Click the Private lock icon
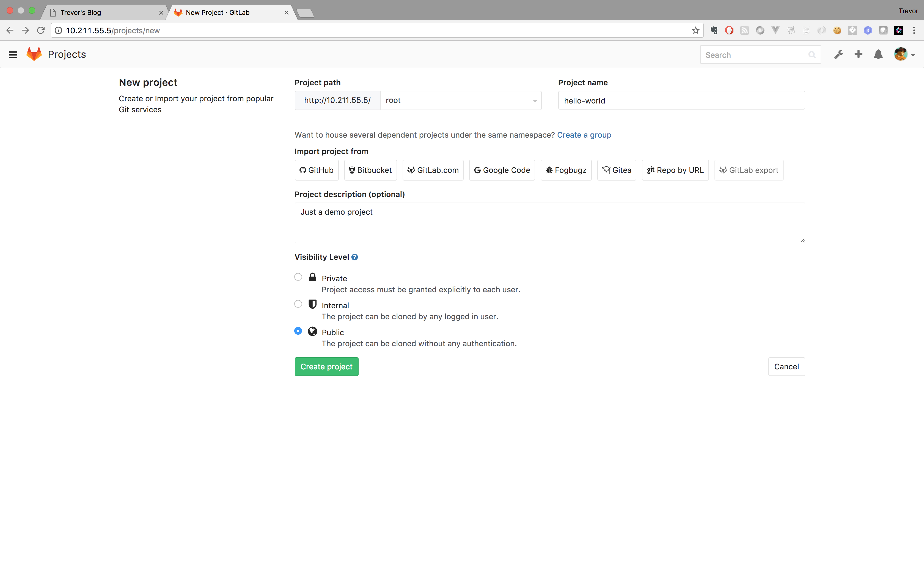The image size is (924, 578). (x=312, y=277)
